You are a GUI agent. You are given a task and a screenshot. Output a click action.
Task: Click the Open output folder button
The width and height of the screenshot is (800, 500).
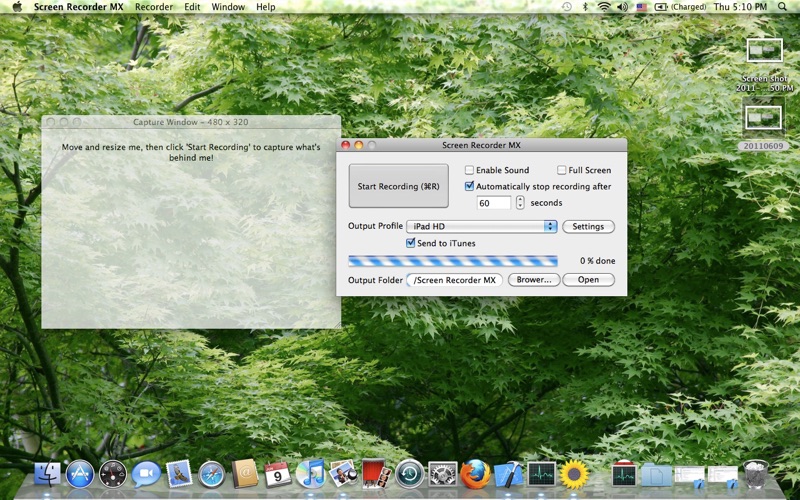pos(588,280)
